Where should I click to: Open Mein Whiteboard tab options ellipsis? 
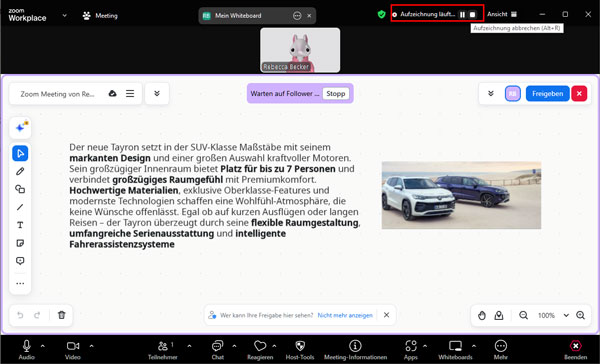coord(297,16)
